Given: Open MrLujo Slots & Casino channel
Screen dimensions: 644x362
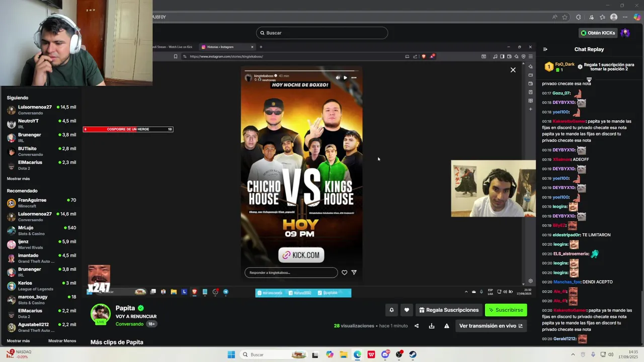Looking at the screenshot, I should click(x=41, y=230).
